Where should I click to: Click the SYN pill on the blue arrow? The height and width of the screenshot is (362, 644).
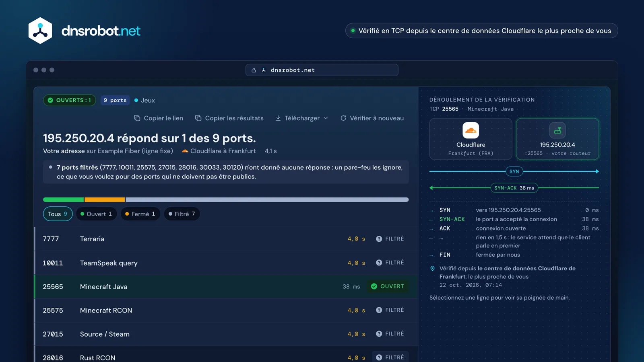[x=514, y=171]
